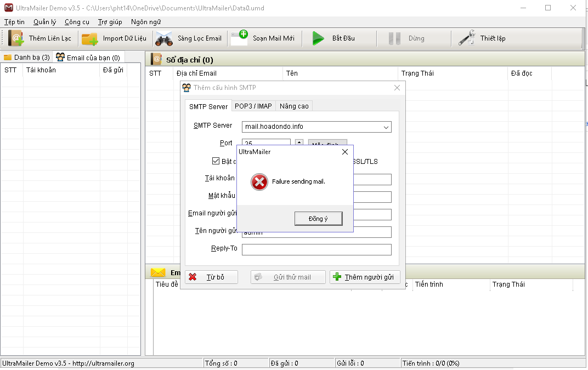This screenshot has width=588, height=370.
Task: Click the Import Dữ Liệu folder icon
Action: click(x=89, y=38)
